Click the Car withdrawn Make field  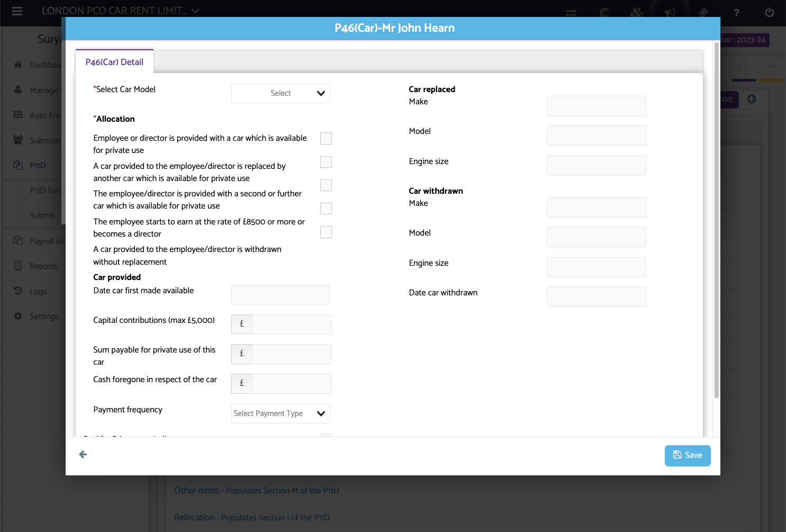[597, 208]
